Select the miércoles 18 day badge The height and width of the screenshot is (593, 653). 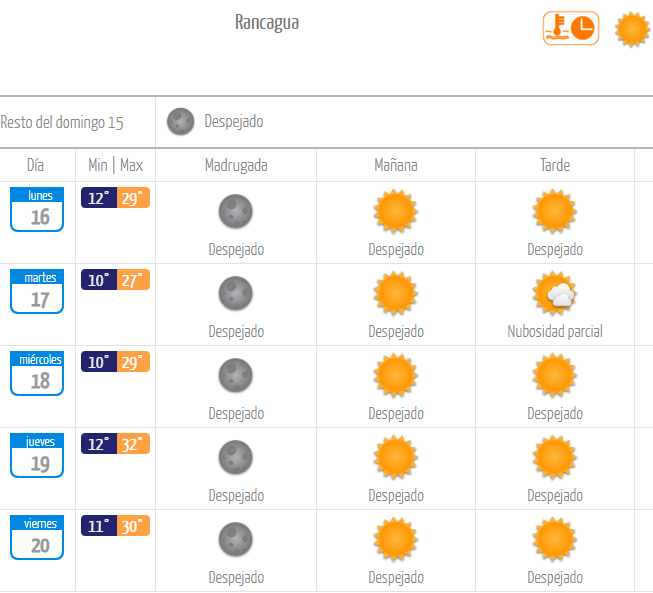[x=37, y=373]
